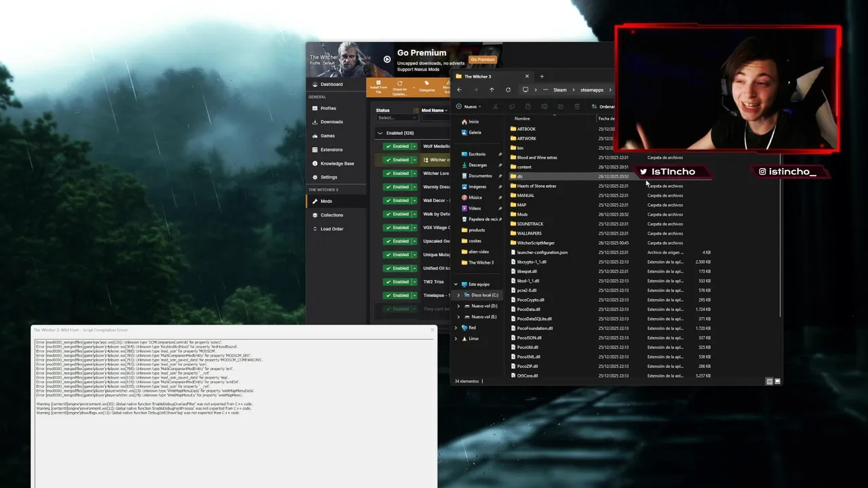Click the Mod Name column header
This screenshot has height=488, width=868.
point(434,110)
